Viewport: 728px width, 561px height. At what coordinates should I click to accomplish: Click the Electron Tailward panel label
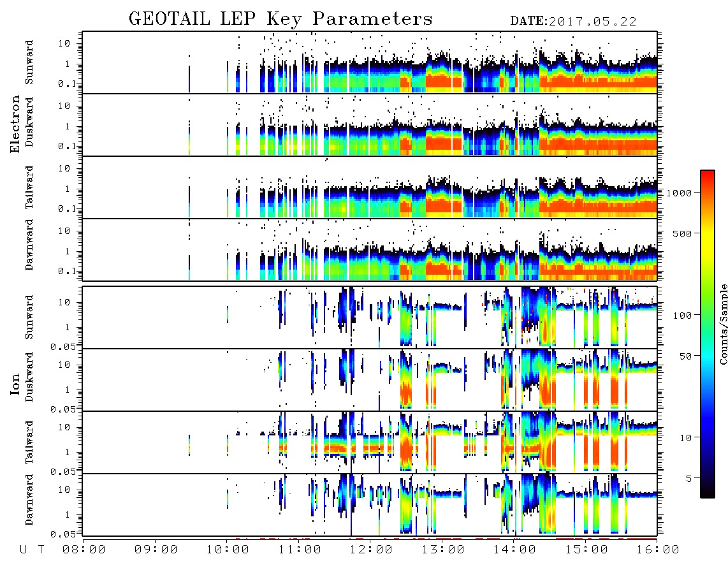(29, 187)
